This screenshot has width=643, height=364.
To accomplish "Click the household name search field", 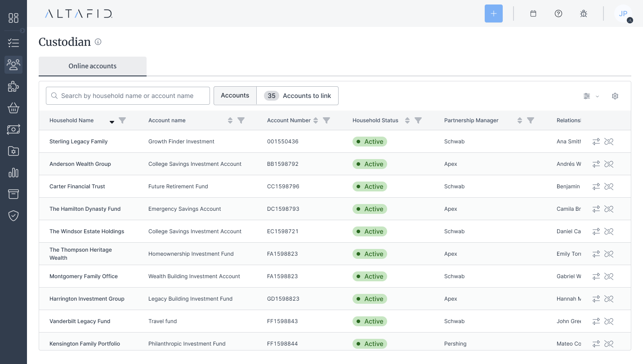I will point(128,96).
